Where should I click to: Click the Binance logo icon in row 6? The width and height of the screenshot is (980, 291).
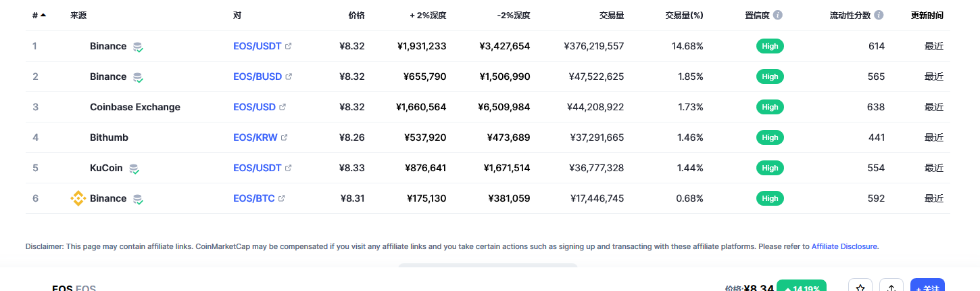78,198
